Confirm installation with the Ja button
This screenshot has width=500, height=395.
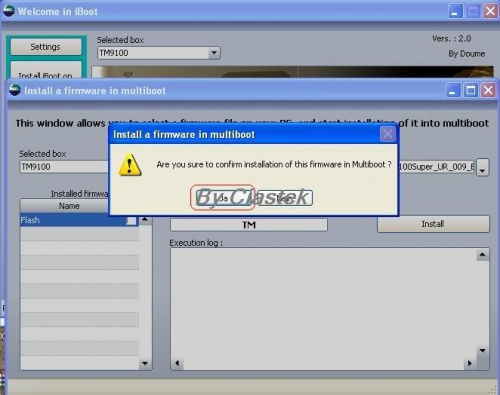point(223,198)
